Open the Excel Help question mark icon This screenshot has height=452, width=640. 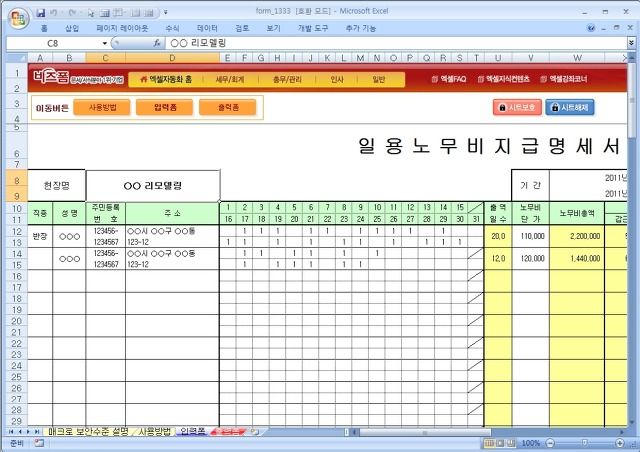(x=591, y=28)
